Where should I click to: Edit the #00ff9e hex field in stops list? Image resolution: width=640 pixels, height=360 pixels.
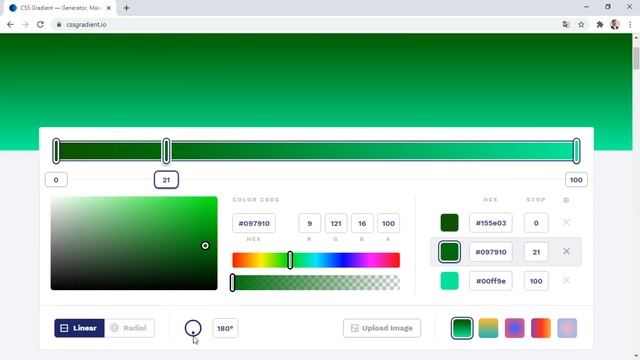coord(491,281)
